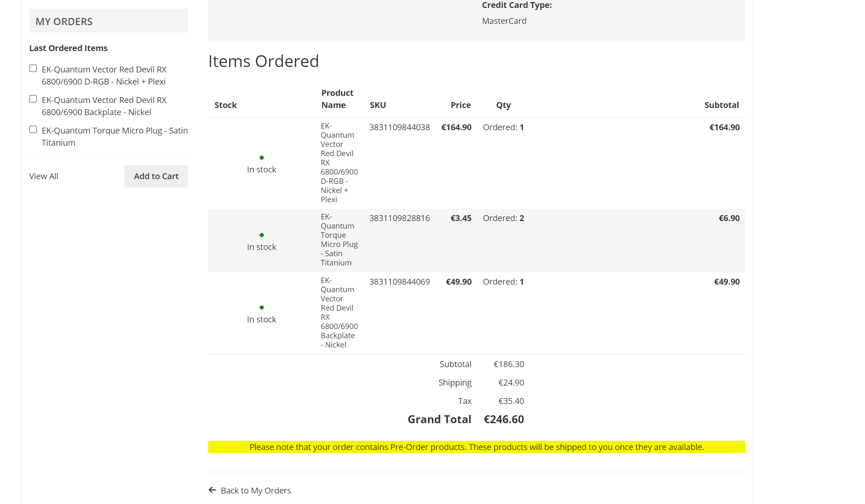Click product name EK-Quantum Torque Micro Plug in table

(x=338, y=240)
